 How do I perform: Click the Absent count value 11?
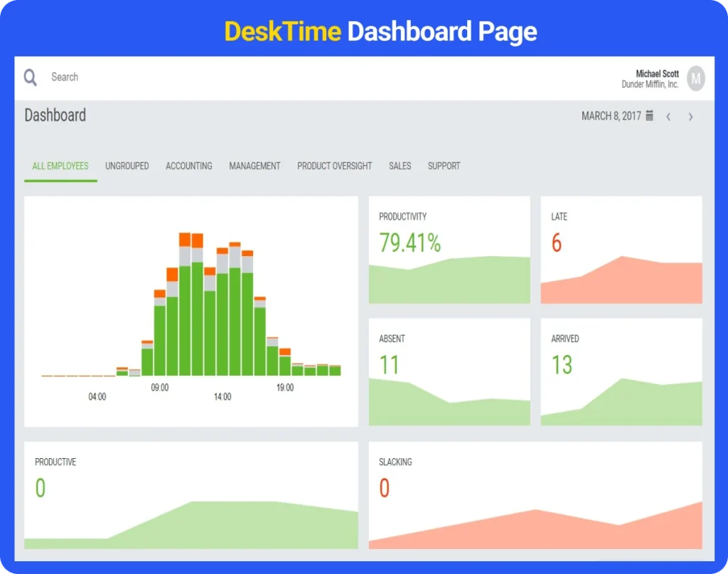pyautogui.click(x=389, y=365)
